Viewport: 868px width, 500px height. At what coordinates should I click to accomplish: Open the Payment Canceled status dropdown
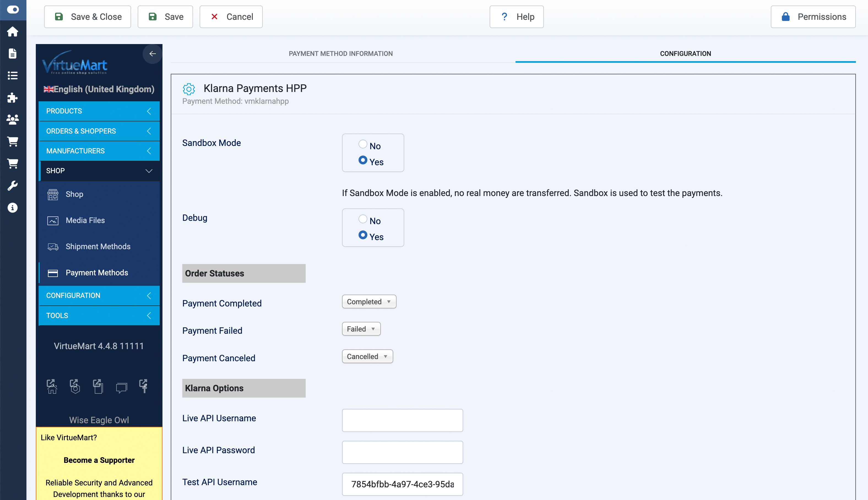pos(367,356)
